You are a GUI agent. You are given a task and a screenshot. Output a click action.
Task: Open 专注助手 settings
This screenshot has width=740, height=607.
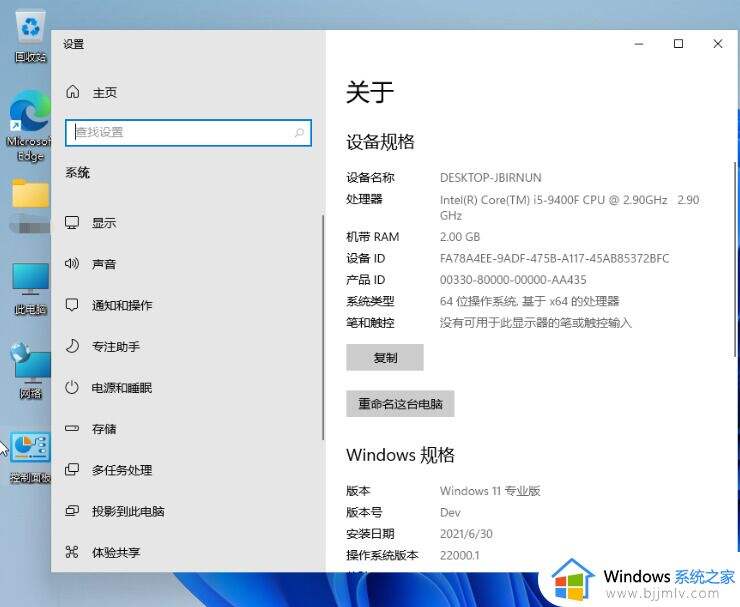[x=116, y=347]
